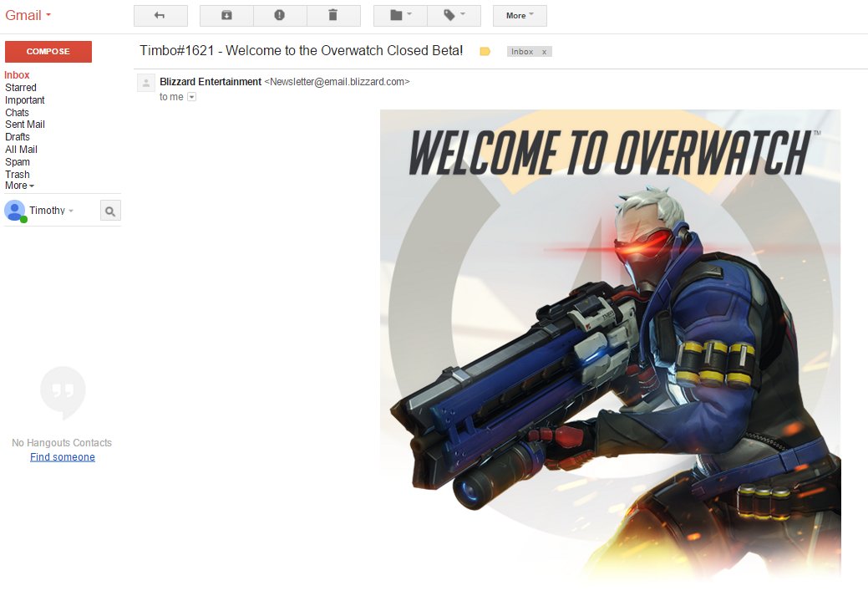Click the Find someone link
The width and height of the screenshot is (868, 601).
63,457
